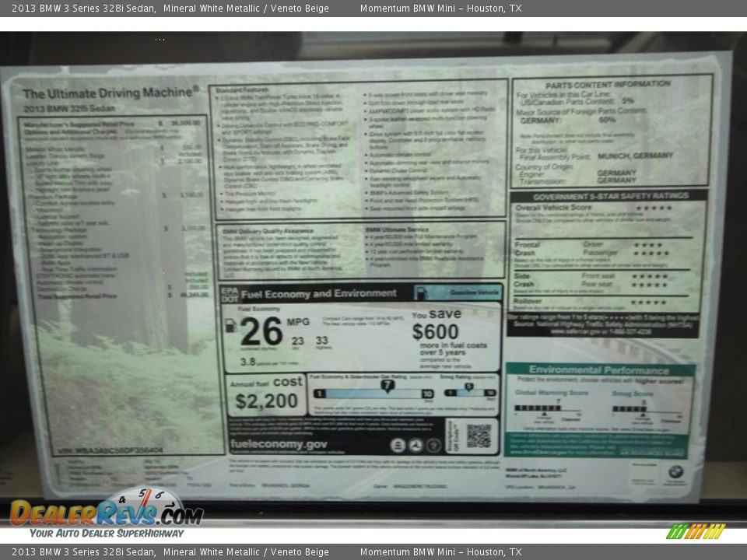Click the footer caption 'Mineral White Metallic / Veneto Beige'

(x=246, y=552)
